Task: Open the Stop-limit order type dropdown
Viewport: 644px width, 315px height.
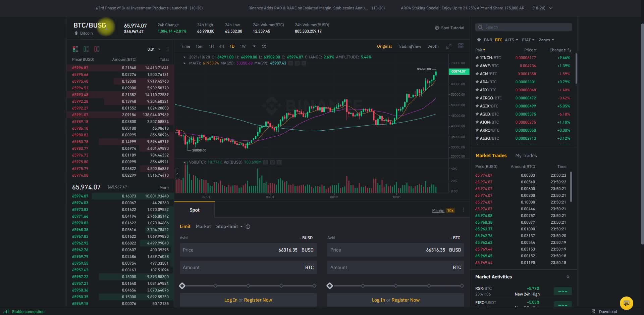Action: (x=229, y=226)
